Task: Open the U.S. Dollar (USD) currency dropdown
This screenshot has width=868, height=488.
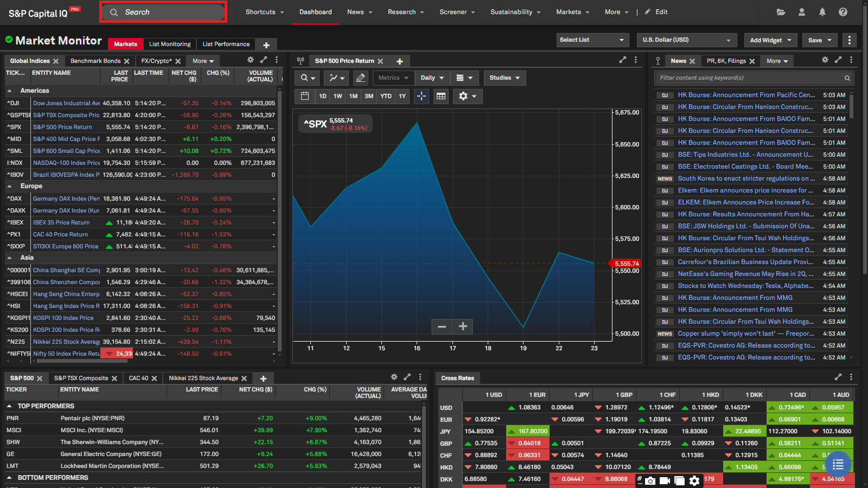Action: pos(686,40)
